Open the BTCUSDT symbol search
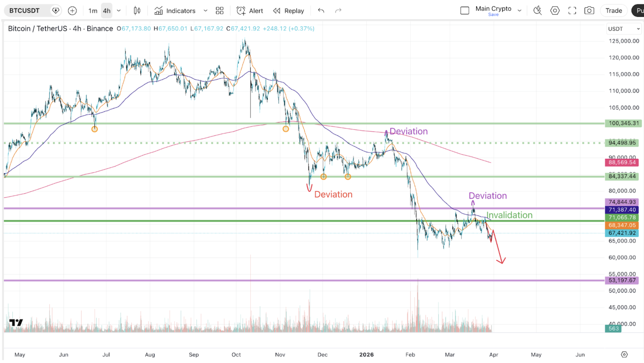 [x=24, y=11]
